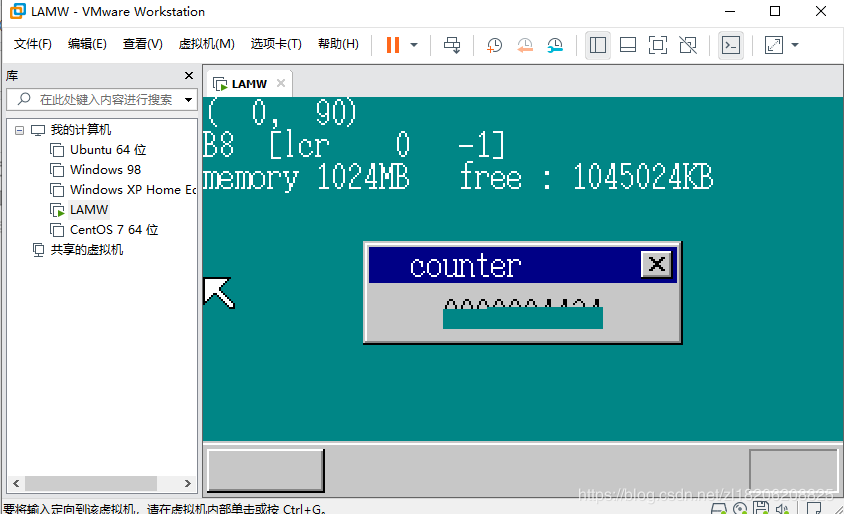Viewport: 844px width, 514px height.
Task: Click the floppy drive status bar icon
Action: [761, 508]
